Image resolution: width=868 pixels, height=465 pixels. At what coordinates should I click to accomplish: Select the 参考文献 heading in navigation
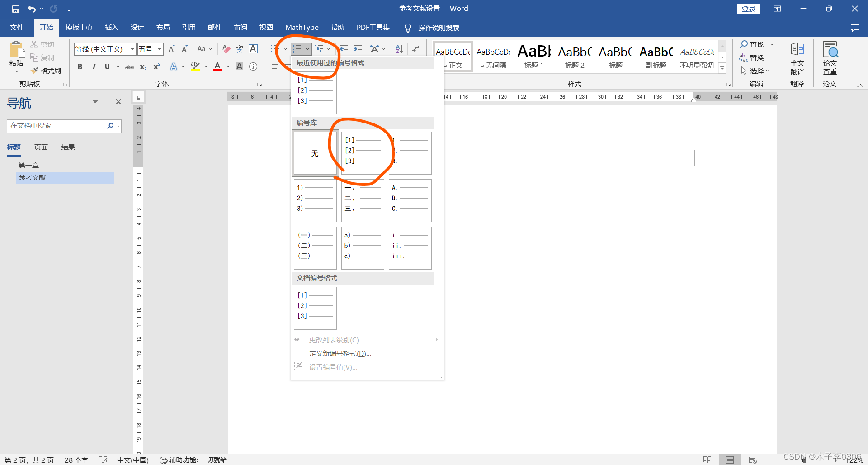pos(66,178)
